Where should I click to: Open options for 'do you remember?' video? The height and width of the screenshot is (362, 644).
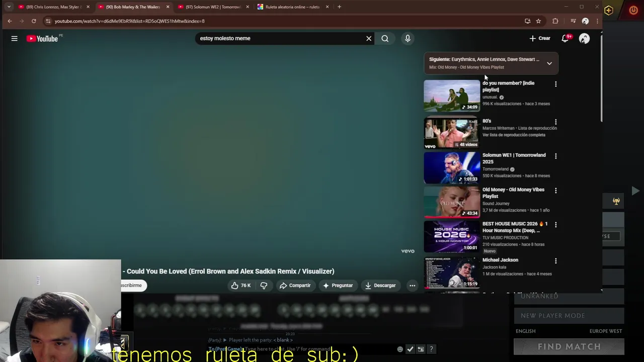pos(556,84)
